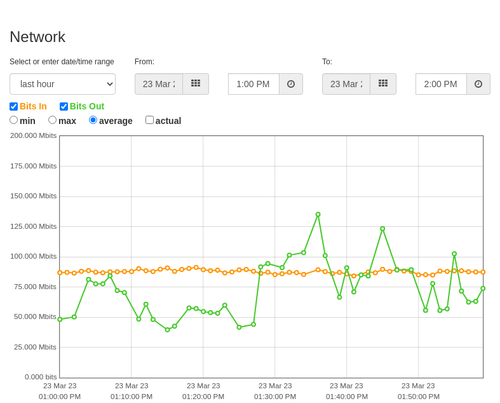Image resolution: width=500 pixels, height=403 pixels.
Task: Click the first Bits Out point at 01:00:00 PM
Action: (60, 319)
